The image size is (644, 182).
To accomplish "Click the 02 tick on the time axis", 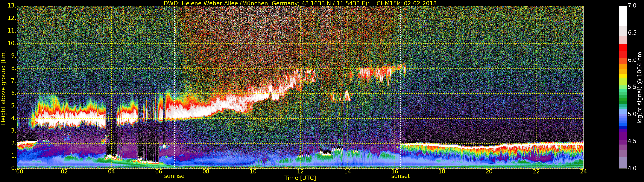I will click(64, 172).
